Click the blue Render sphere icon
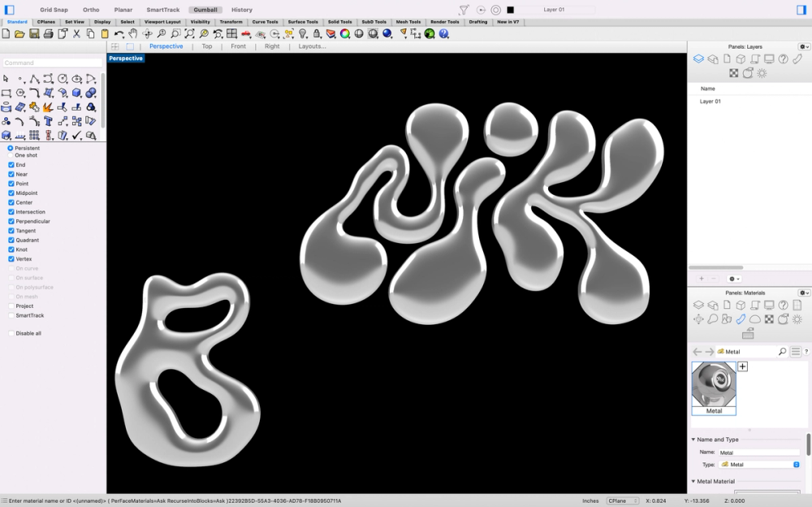The image size is (812, 507). click(x=387, y=33)
